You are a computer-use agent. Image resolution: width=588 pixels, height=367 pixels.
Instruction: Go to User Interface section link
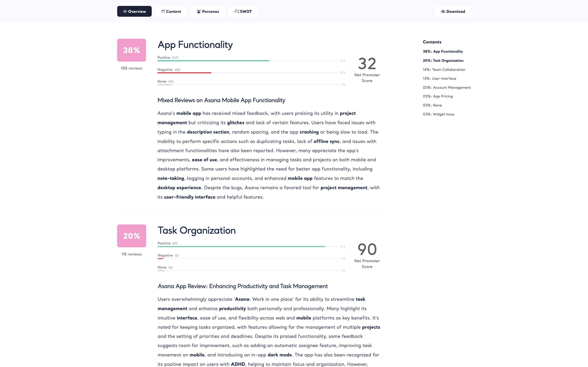click(x=439, y=79)
